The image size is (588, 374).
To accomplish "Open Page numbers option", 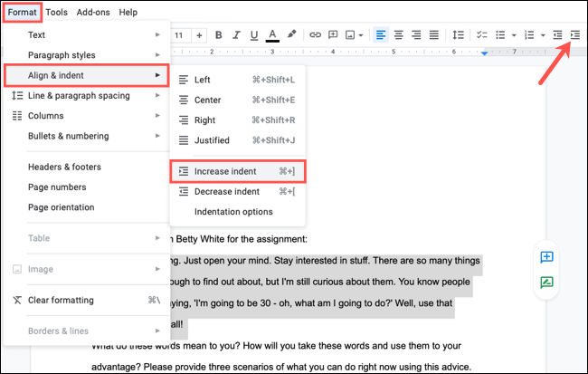I will (86, 187).
